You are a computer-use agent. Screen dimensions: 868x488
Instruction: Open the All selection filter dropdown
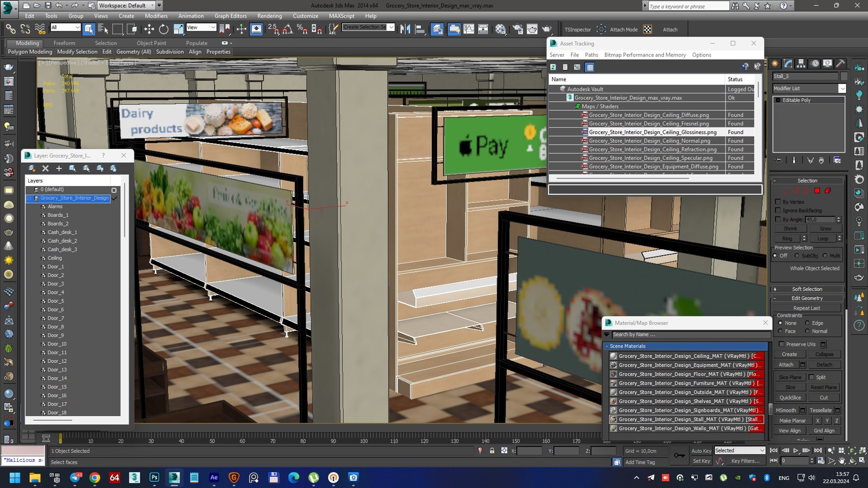(x=66, y=28)
